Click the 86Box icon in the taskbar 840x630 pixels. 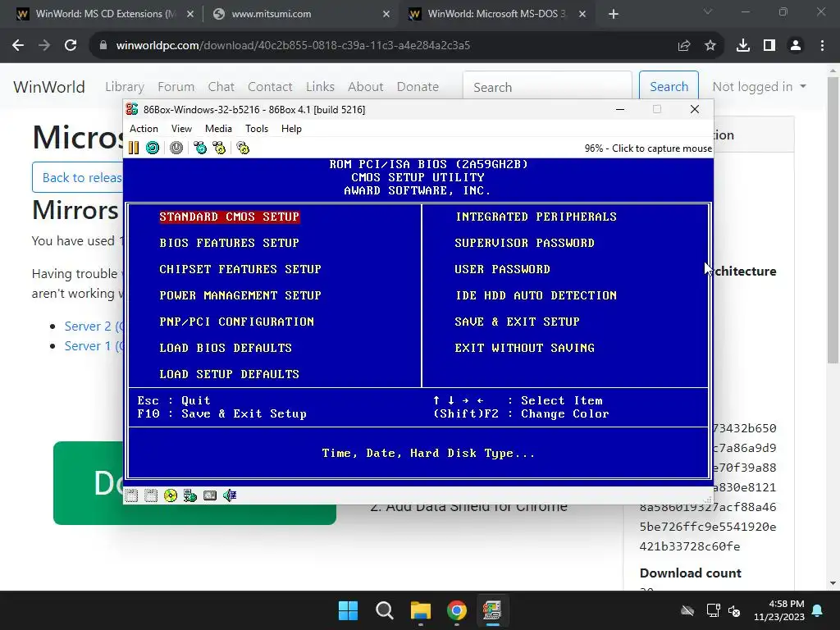click(x=492, y=610)
